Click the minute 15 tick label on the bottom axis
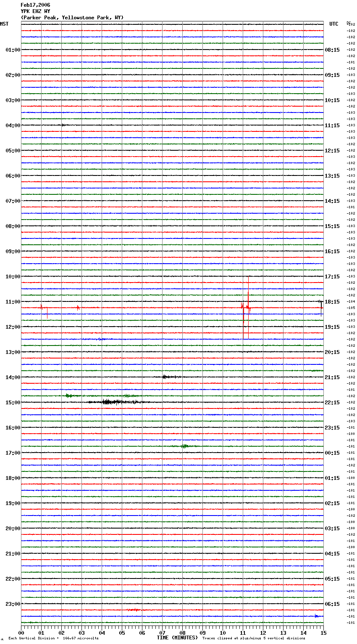The width and height of the screenshot is (357, 644). 323,633
